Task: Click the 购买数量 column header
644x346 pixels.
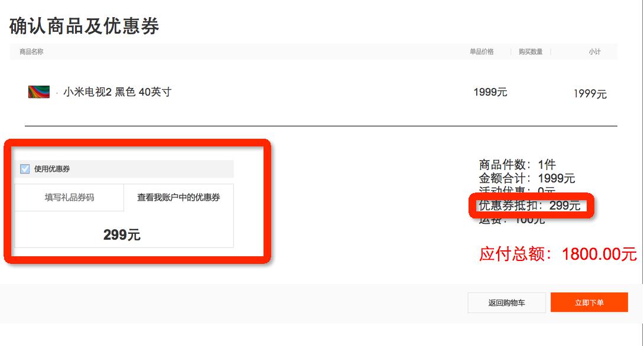Action: (x=531, y=52)
